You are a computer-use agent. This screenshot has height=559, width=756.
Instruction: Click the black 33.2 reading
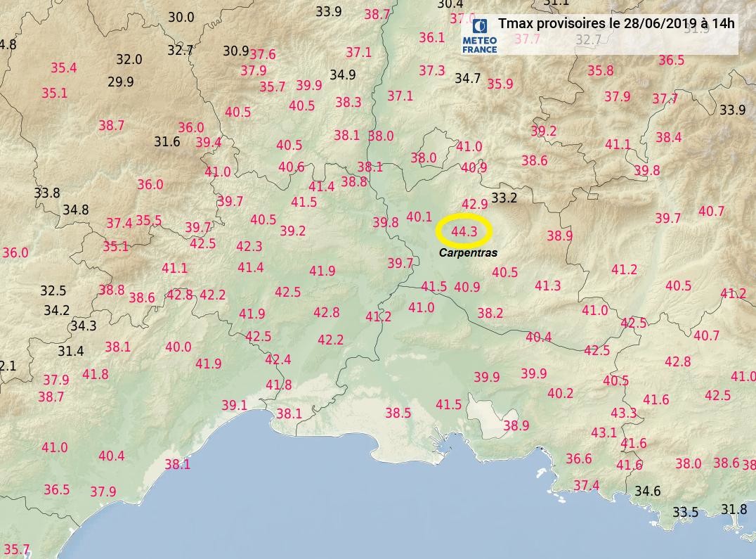504,198
